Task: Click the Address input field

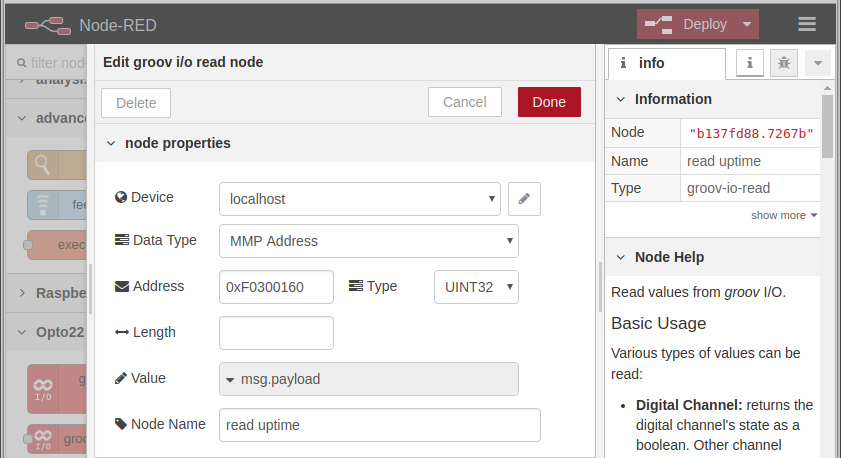Action: [276, 287]
